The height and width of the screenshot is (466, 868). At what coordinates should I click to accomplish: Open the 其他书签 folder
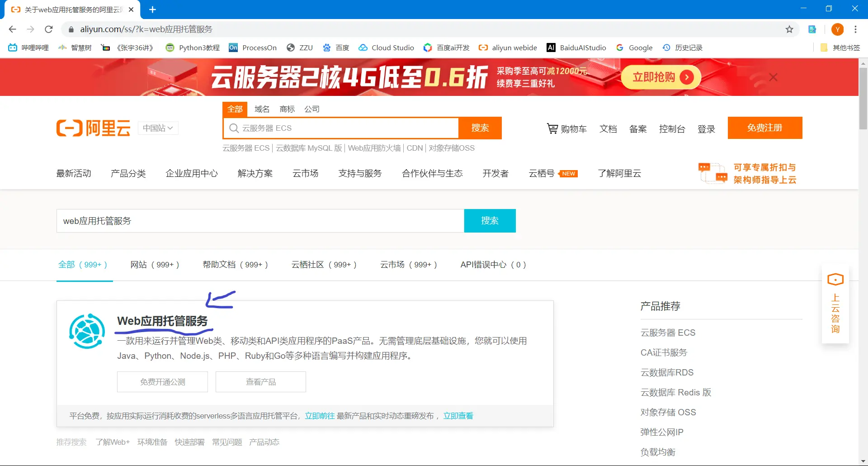(840, 48)
